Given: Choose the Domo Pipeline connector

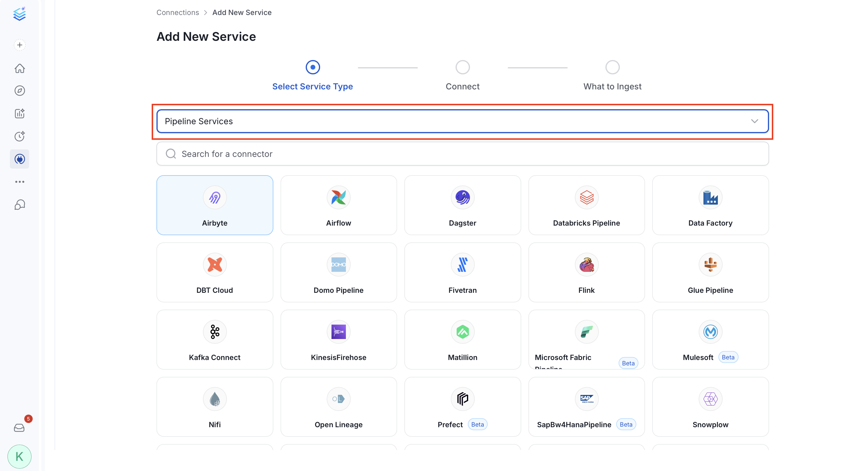Looking at the screenshot, I should pos(339,272).
